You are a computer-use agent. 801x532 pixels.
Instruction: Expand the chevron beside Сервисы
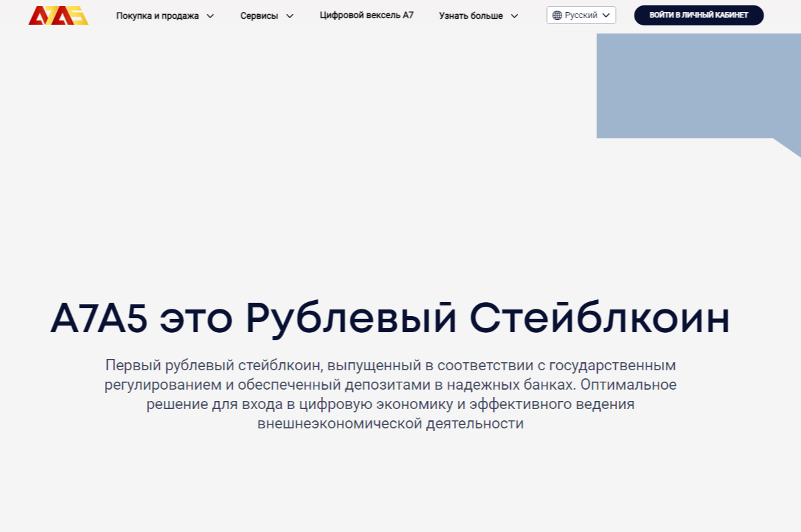(290, 16)
